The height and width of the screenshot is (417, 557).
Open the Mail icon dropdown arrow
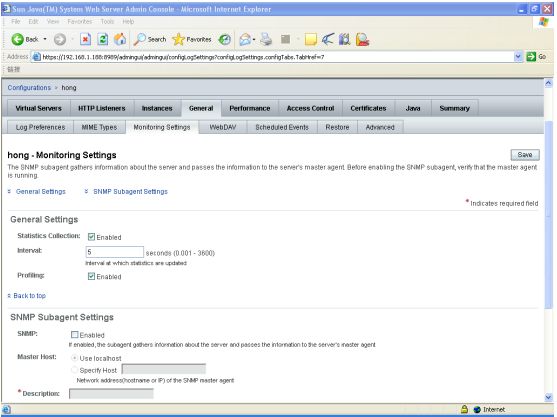click(x=254, y=39)
